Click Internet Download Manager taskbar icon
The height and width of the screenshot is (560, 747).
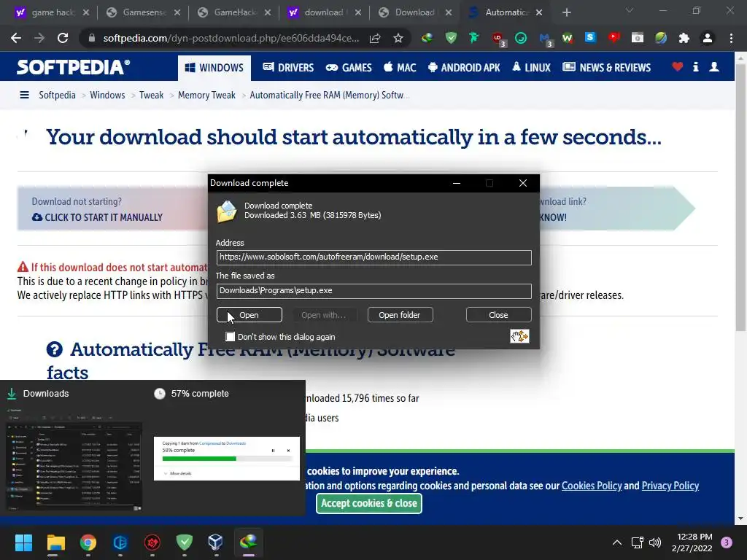point(248,542)
